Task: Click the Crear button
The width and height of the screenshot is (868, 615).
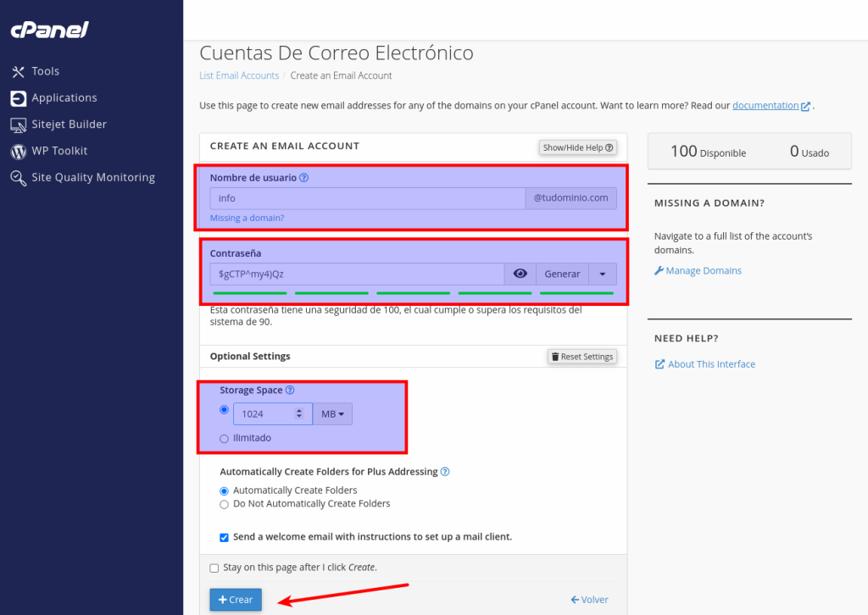Action: (236, 600)
